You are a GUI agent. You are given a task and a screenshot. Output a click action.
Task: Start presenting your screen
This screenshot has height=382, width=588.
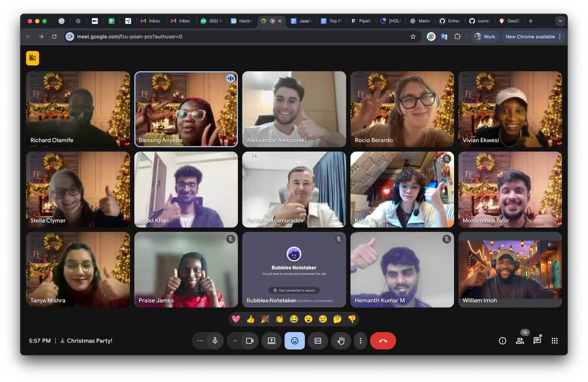[271, 341]
